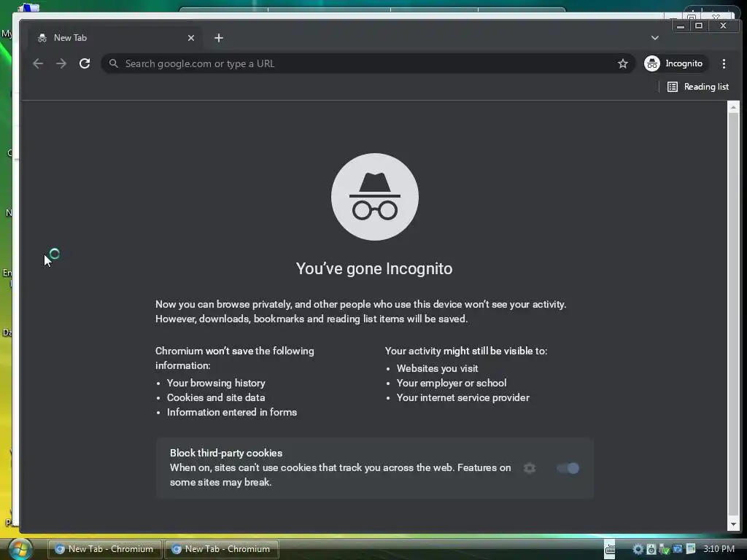Close the New Tab tab
This screenshot has height=560, width=747.
click(x=191, y=38)
